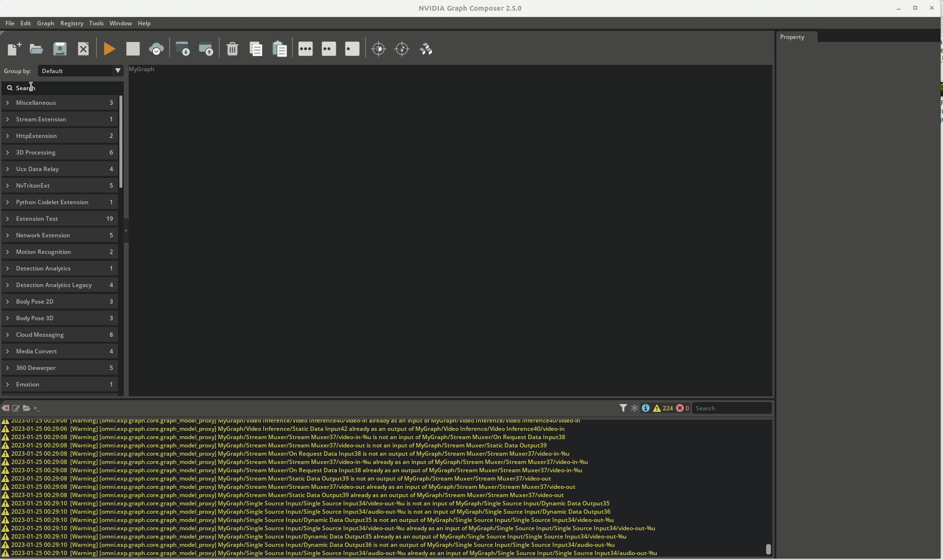
Task: Toggle the errors filter in console
Action: point(682,408)
